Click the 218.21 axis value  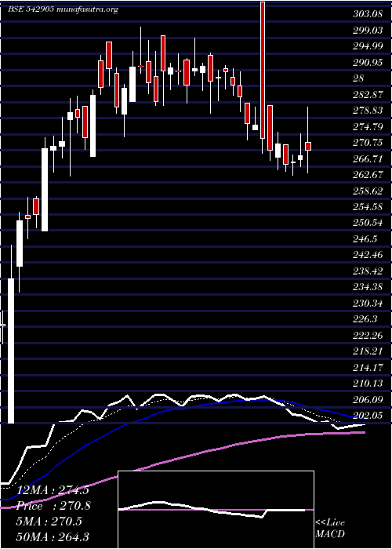(x=368, y=351)
